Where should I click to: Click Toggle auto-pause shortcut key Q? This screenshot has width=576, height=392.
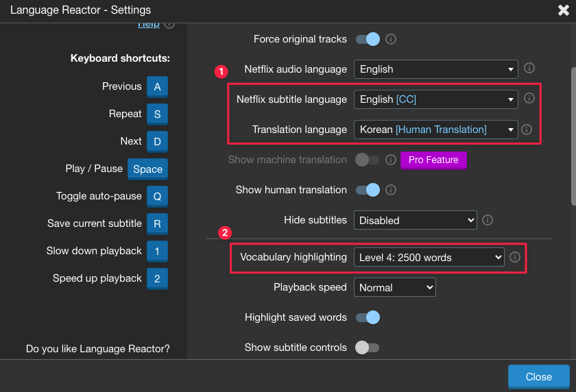(157, 197)
